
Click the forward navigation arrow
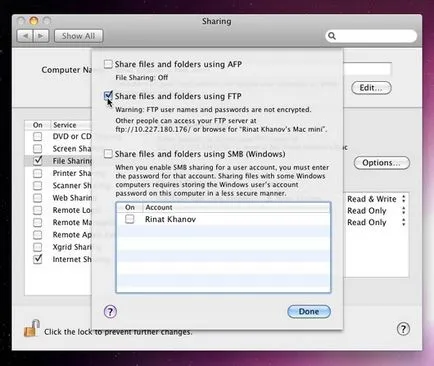41,36
